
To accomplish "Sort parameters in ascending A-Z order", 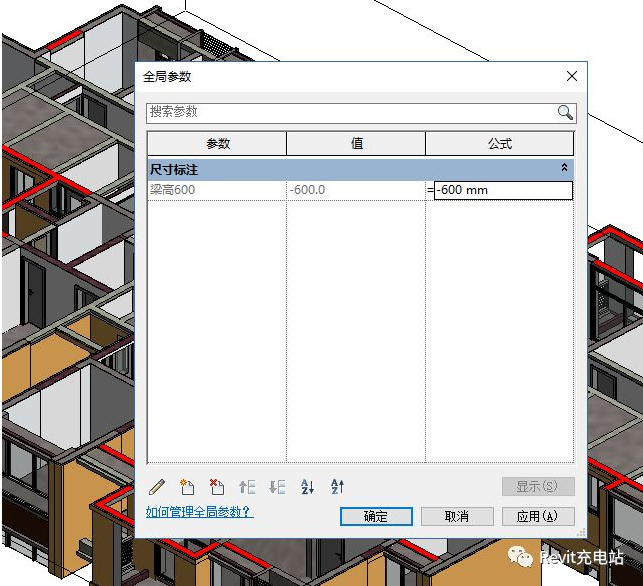I will 308,487.
